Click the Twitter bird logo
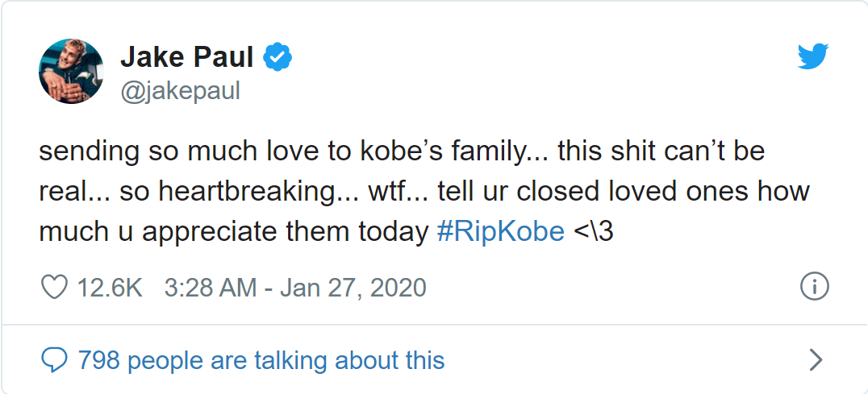The height and width of the screenshot is (394, 868). pyautogui.click(x=812, y=56)
